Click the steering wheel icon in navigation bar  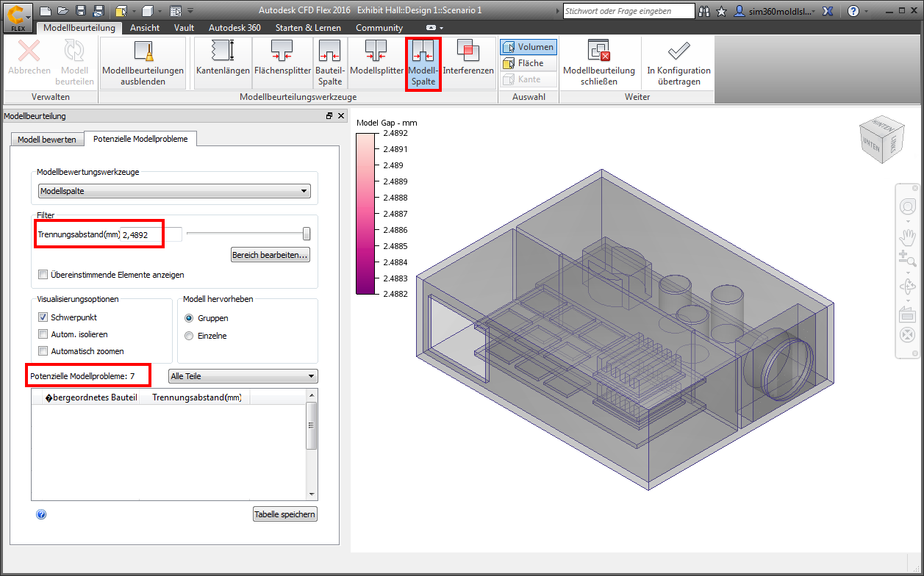907,208
